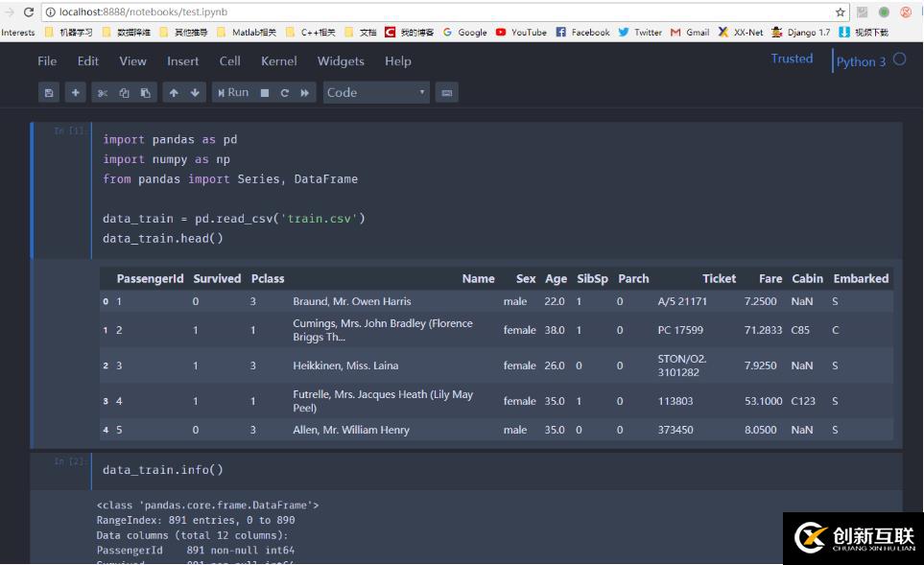Open the cell type Code dropdown

click(x=376, y=92)
